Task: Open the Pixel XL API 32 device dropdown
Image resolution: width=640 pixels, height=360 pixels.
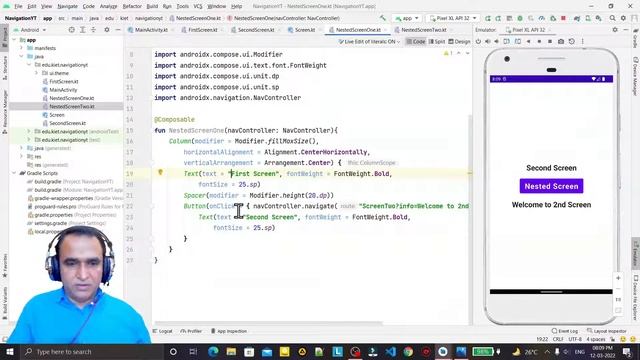Action: pos(453,18)
